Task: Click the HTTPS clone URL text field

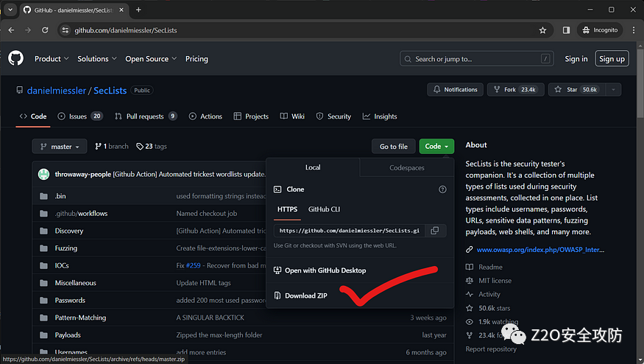Action: [350, 231]
